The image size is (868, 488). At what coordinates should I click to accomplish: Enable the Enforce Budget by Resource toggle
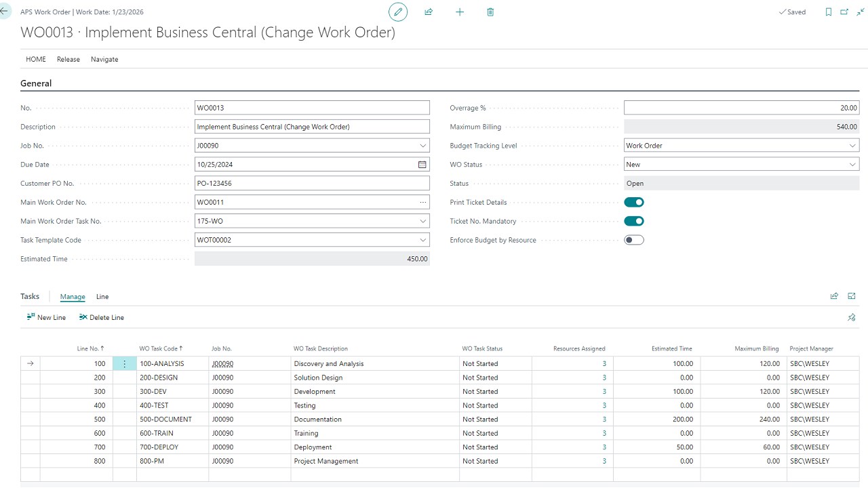pyautogui.click(x=633, y=239)
